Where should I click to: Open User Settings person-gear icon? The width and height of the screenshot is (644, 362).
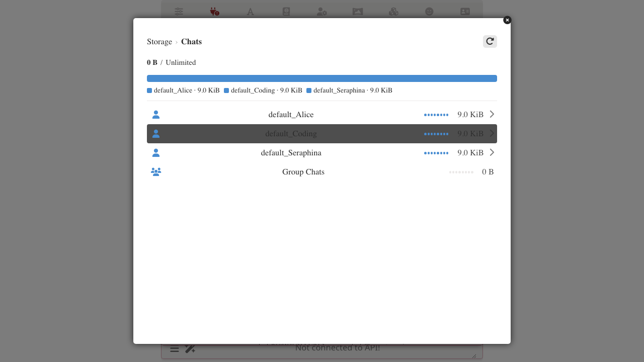point(322,12)
